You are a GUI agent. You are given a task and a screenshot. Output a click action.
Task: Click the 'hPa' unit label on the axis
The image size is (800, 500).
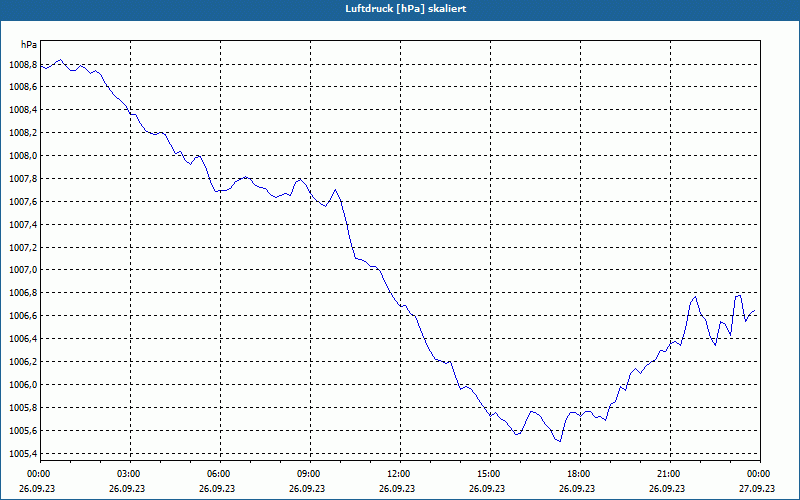tap(29, 45)
